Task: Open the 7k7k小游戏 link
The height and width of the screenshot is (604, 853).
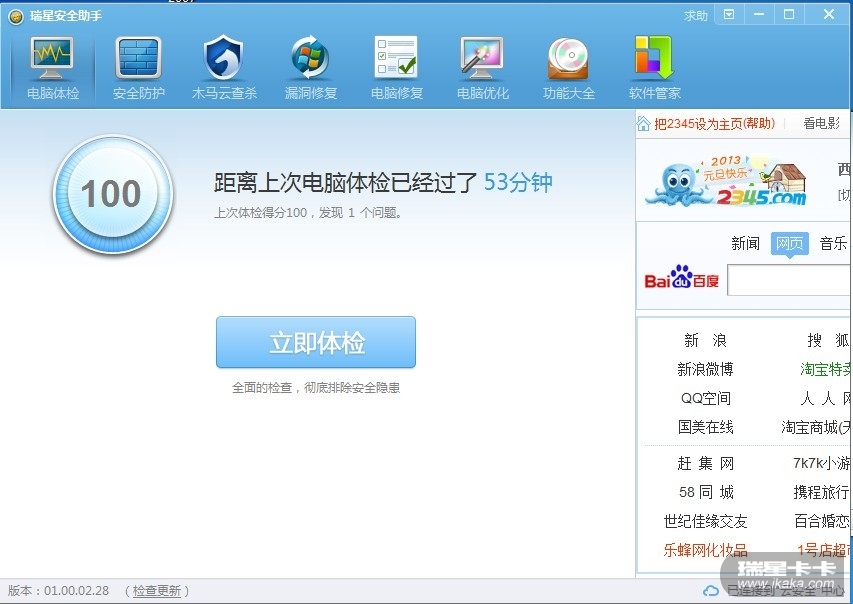Action: pos(821,464)
